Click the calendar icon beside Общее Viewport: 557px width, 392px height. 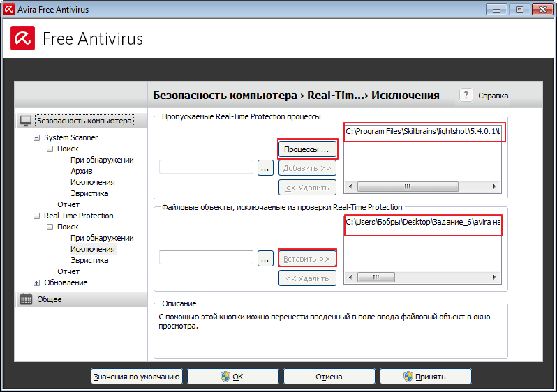26,299
